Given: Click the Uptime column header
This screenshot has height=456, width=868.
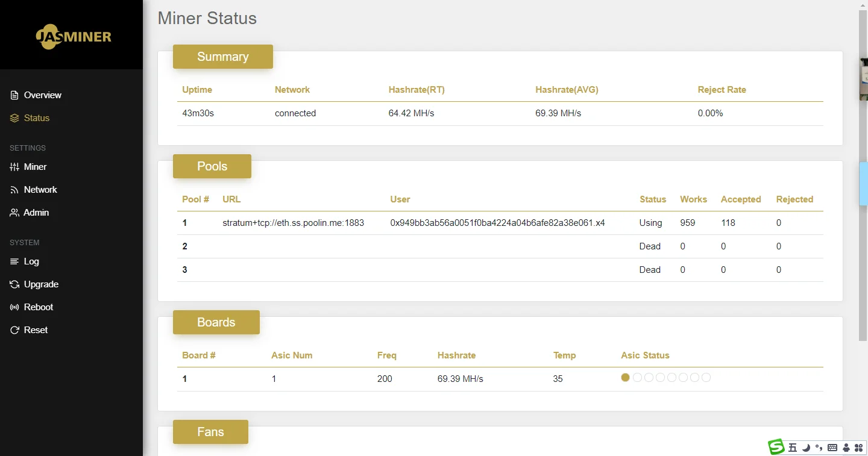Looking at the screenshot, I should pos(197,90).
